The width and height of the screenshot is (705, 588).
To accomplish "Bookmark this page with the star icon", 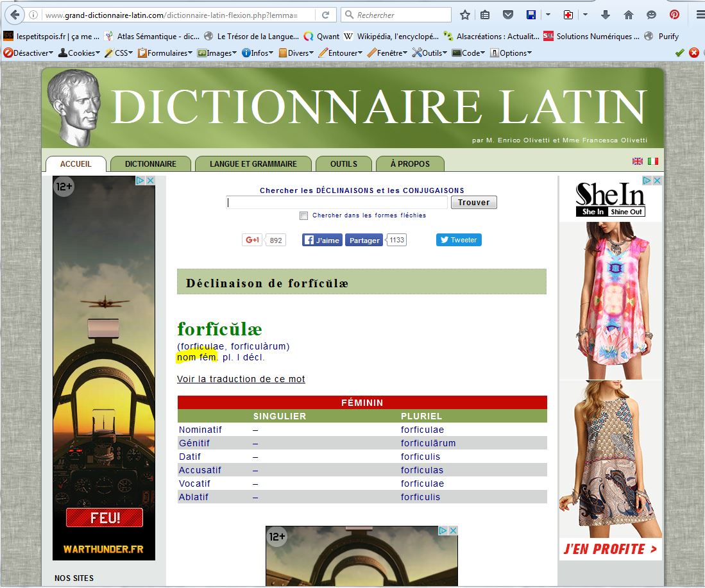I will coord(465,15).
